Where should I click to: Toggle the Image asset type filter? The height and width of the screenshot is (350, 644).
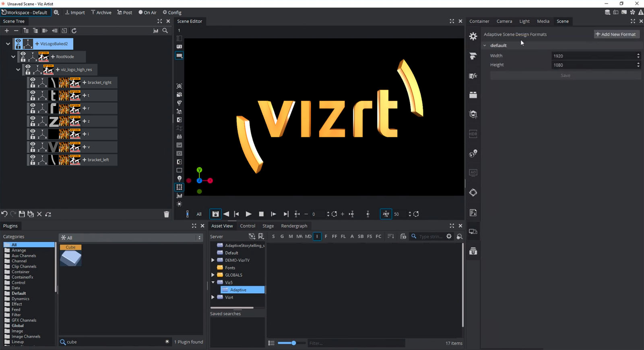tap(317, 236)
